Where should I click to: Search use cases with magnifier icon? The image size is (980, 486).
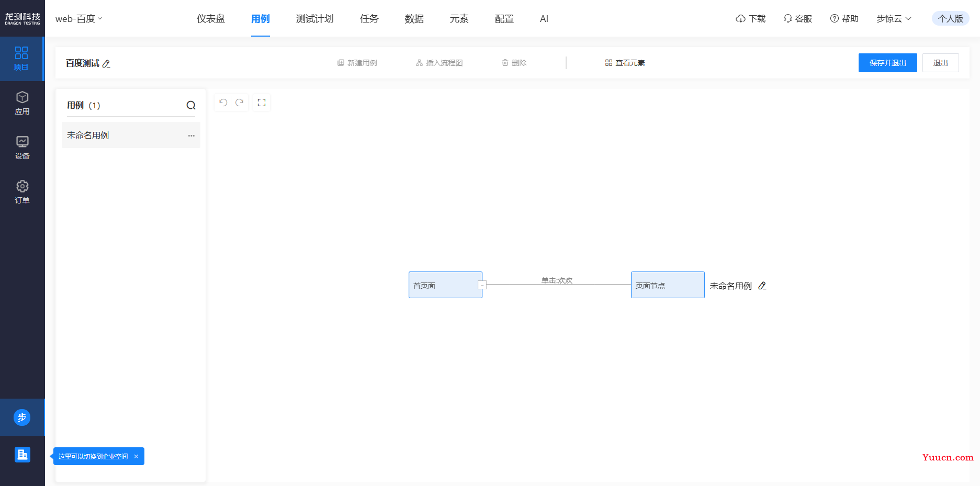(x=191, y=106)
